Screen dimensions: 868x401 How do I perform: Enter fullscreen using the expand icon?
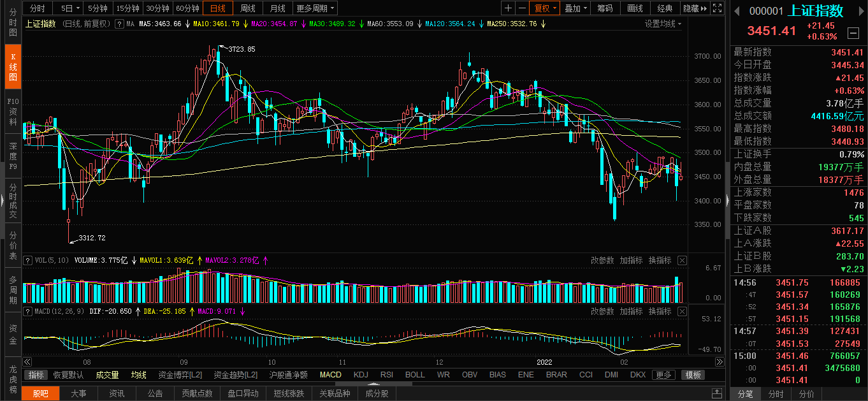tap(718, 8)
